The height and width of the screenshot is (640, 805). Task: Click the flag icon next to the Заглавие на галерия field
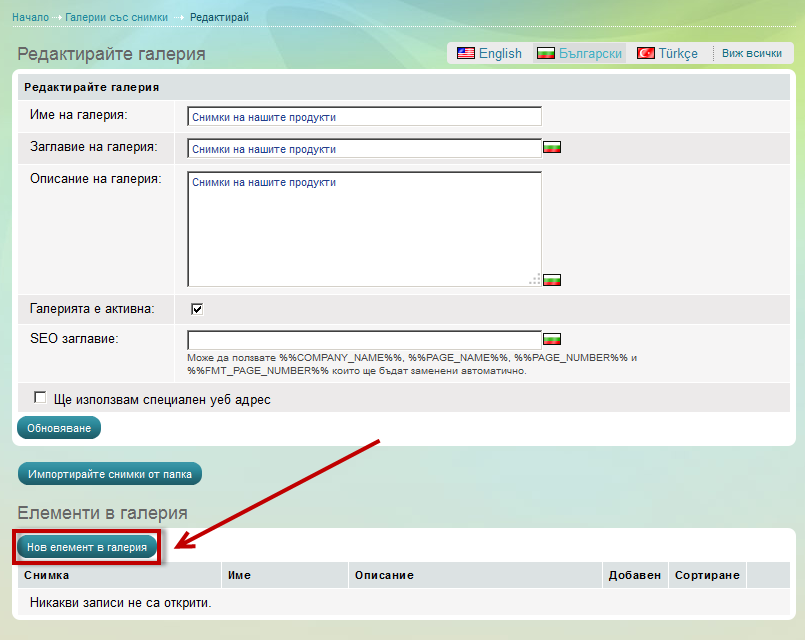tap(552, 148)
